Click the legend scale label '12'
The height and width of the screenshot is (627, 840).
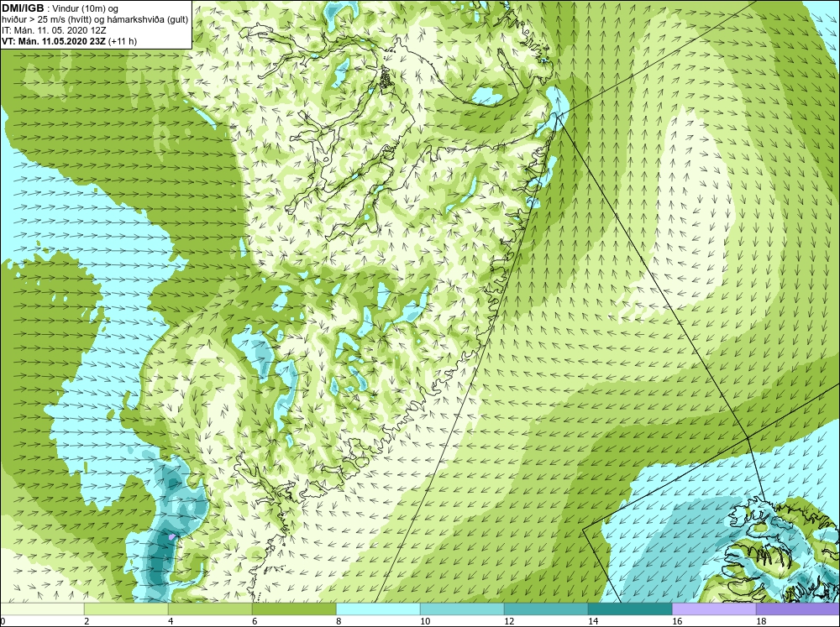coord(509,621)
